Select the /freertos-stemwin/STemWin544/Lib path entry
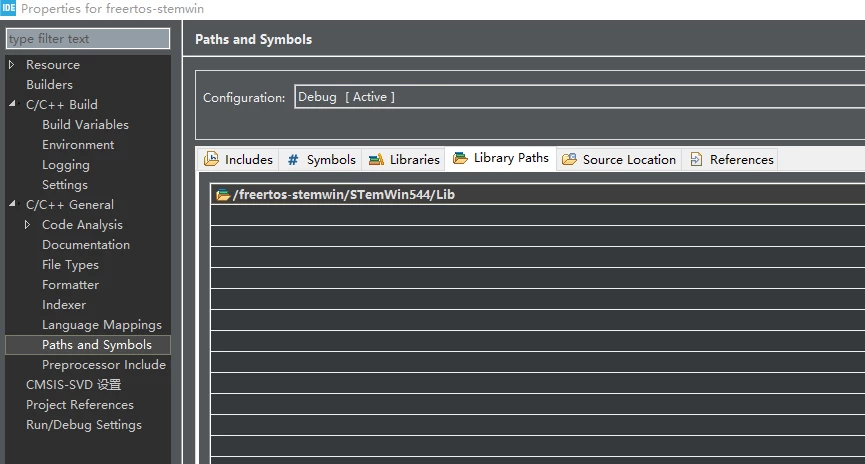The image size is (865, 464). point(538,195)
